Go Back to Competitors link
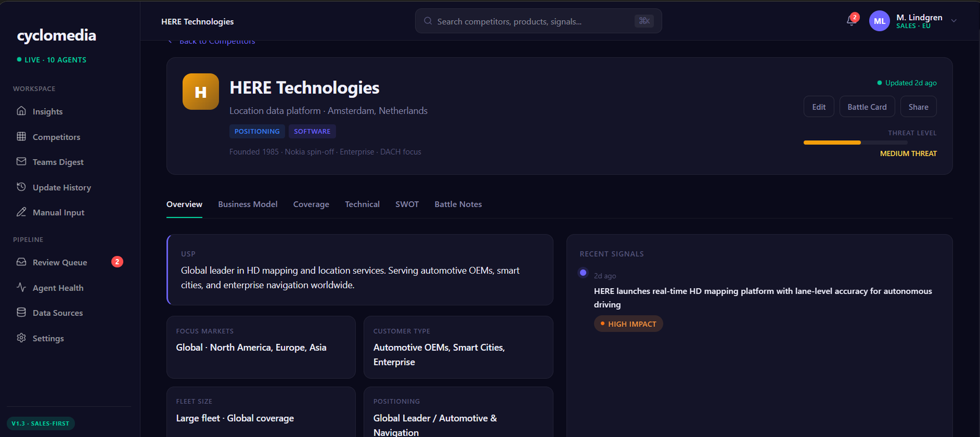 click(211, 41)
